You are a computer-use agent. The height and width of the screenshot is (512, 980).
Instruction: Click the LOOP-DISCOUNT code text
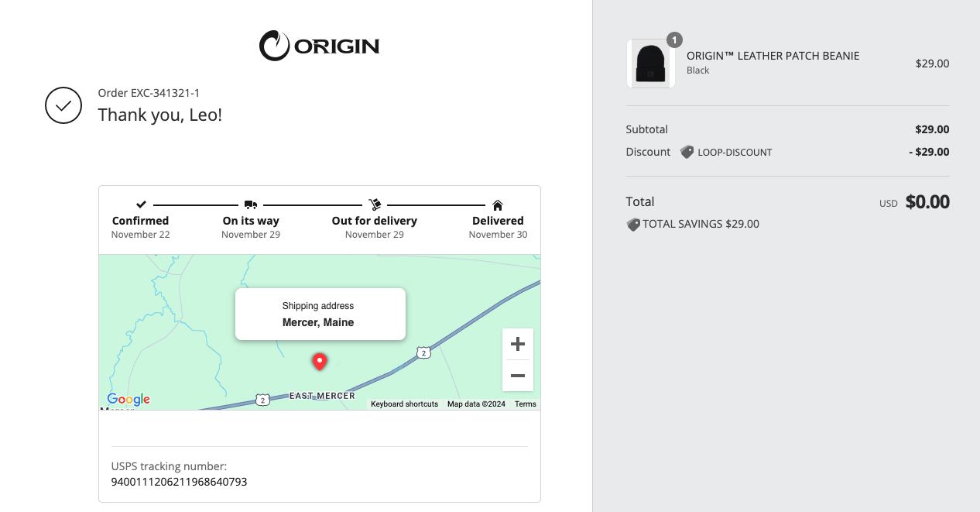tap(735, 153)
